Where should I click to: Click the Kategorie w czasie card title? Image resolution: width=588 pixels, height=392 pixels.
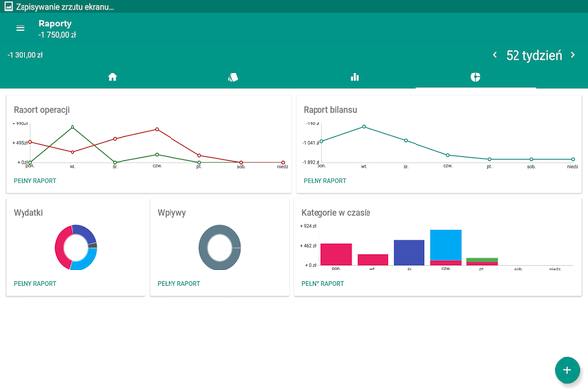click(336, 213)
